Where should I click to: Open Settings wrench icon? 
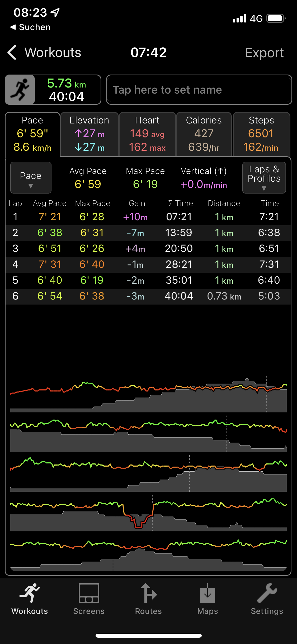(267, 594)
